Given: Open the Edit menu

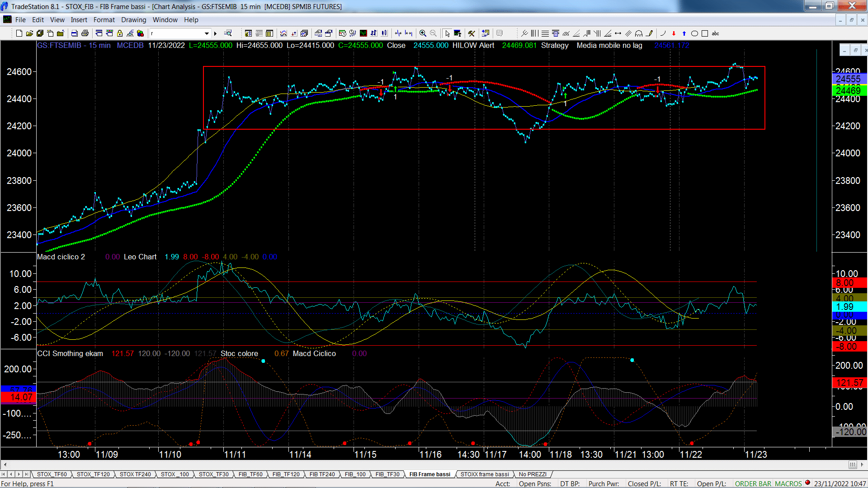Looking at the screenshot, I should pyautogui.click(x=38, y=20).
